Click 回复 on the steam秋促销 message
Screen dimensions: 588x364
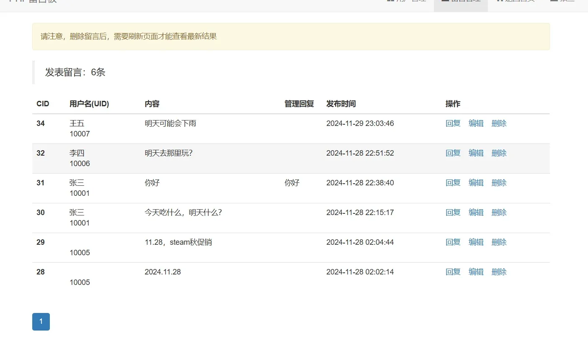click(453, 242)
